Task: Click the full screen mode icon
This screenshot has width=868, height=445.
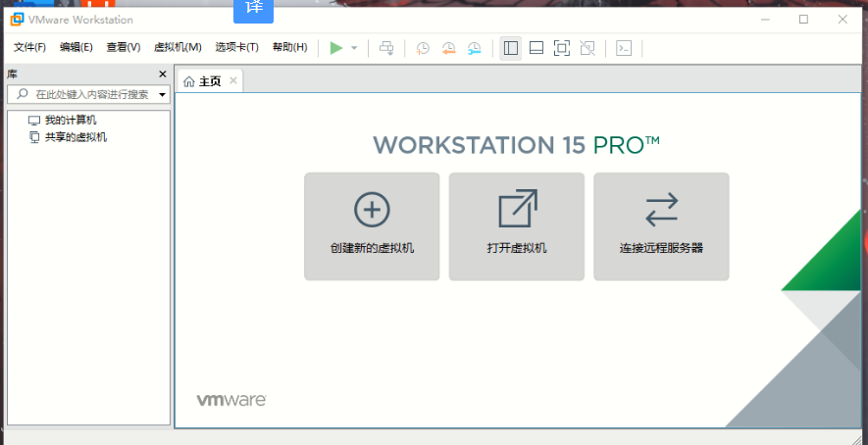Action: (x=561, y=48)
